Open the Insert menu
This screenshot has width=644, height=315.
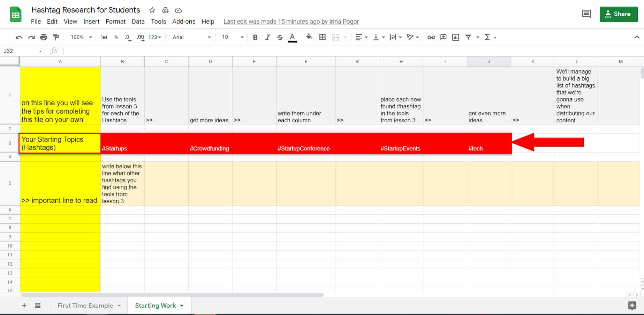pyautogui.click(x=91, y=22)
